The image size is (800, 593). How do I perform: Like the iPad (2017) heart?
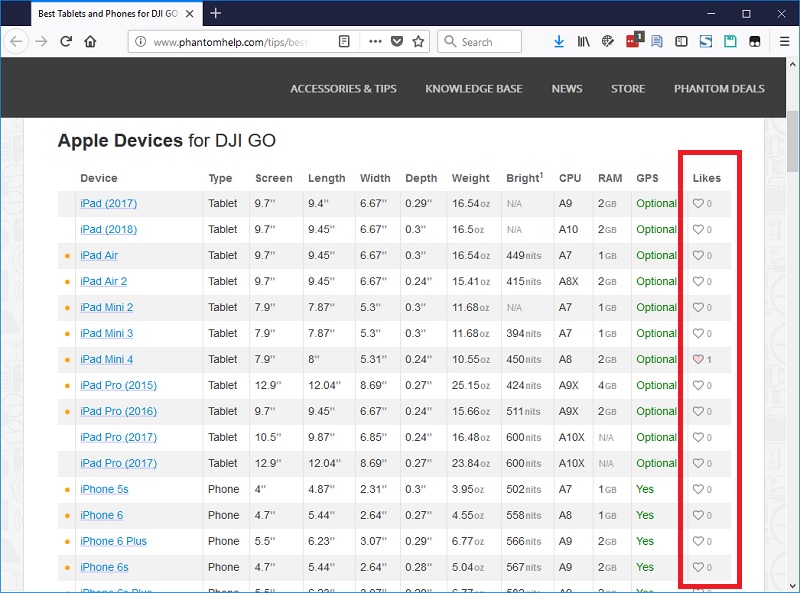tap(698, 204)
